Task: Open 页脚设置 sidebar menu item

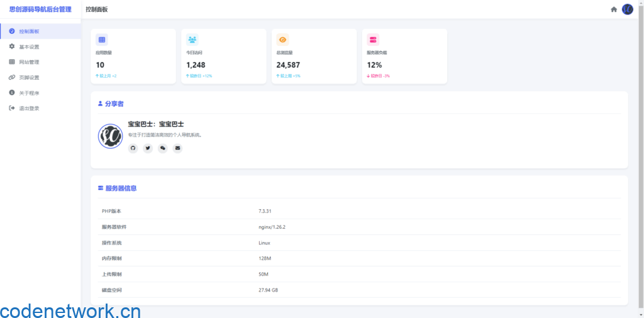Action: click(29, 78)
